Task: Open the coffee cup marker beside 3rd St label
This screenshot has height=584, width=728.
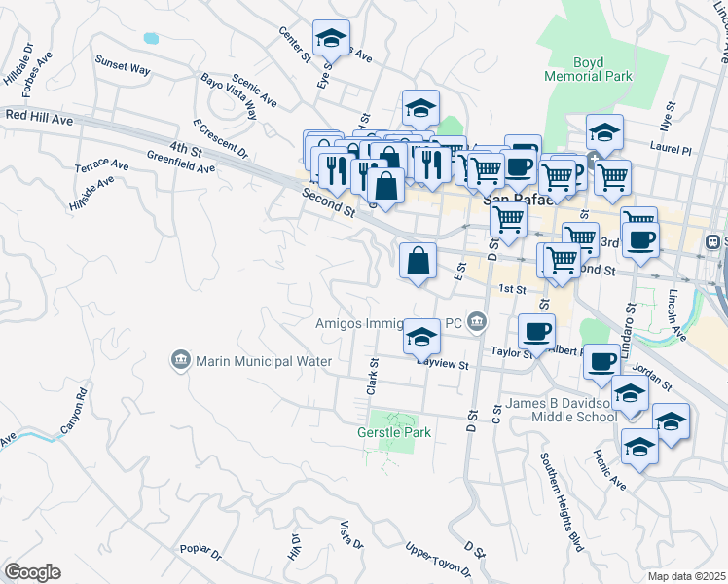Action: [x=640, y=240]
